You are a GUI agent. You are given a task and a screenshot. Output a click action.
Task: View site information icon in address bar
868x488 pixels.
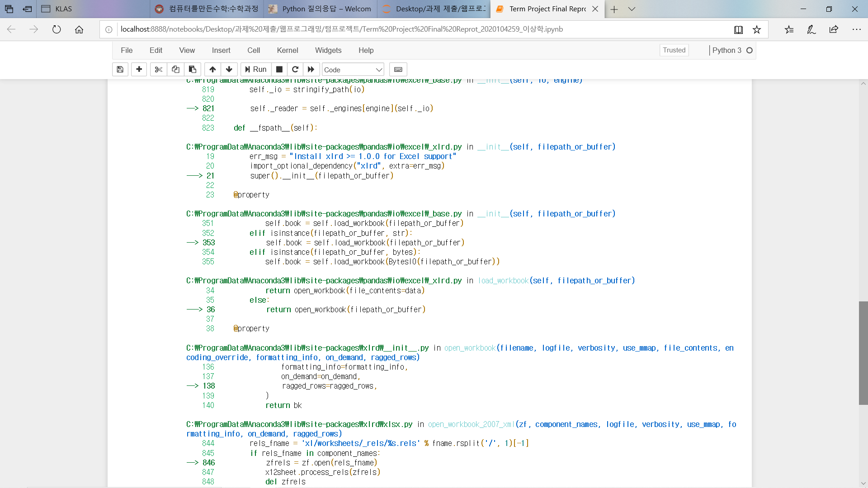point(109,29)
